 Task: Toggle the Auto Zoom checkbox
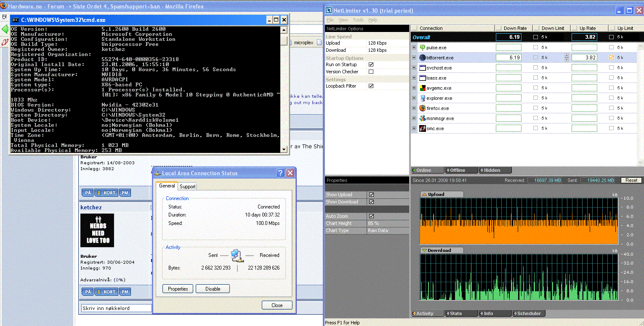coord(371,216)
